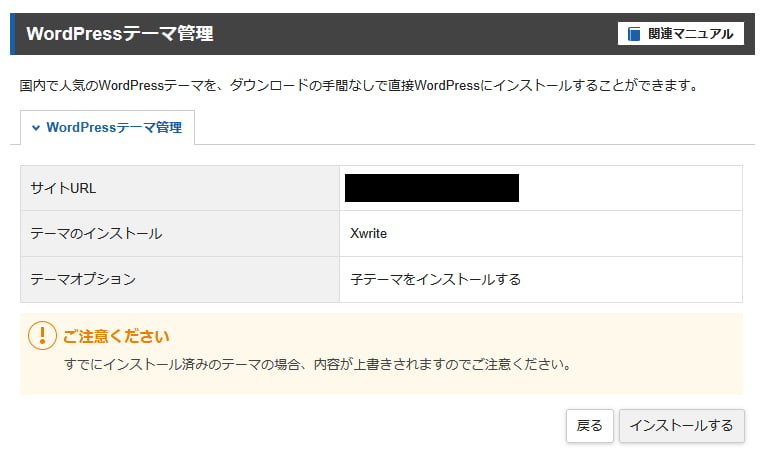Click the chevron arrow in the WordPressテーマ管理 tab
The image size is (765, 452).
point(36,128)
